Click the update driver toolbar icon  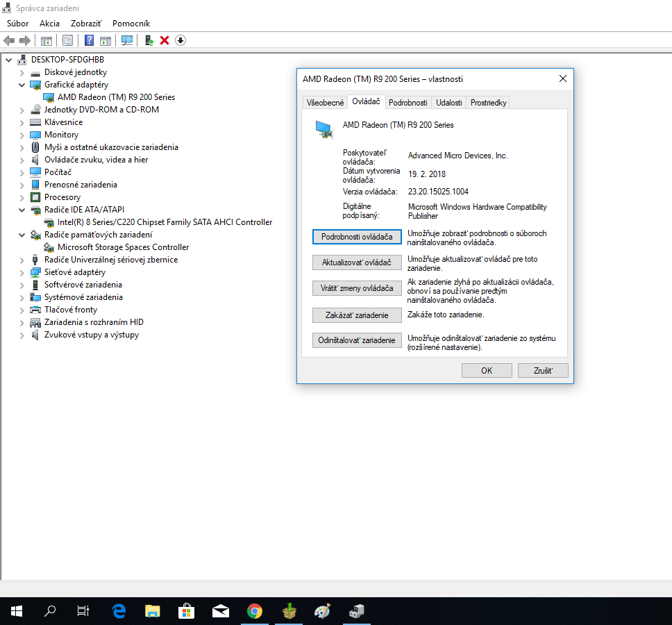pyautogui.click(x=149, y=41)
